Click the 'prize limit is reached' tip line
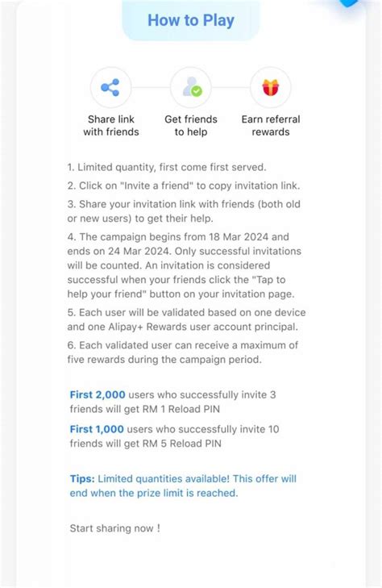382x588 pixels. pyautogui.click(x=154, y=493)
